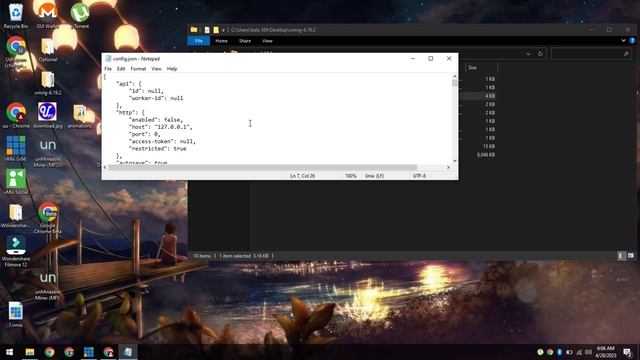The image size is (640, 360).
Task: Switch to the Share ribbon tab in Explorer
Action: (245, 41)
